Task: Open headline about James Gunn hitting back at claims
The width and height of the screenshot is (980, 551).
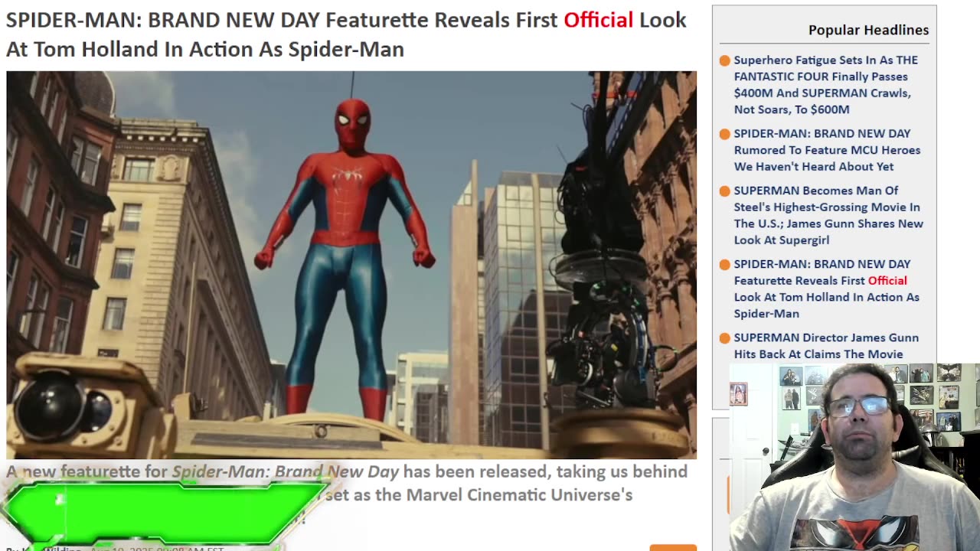Action: 826,346
